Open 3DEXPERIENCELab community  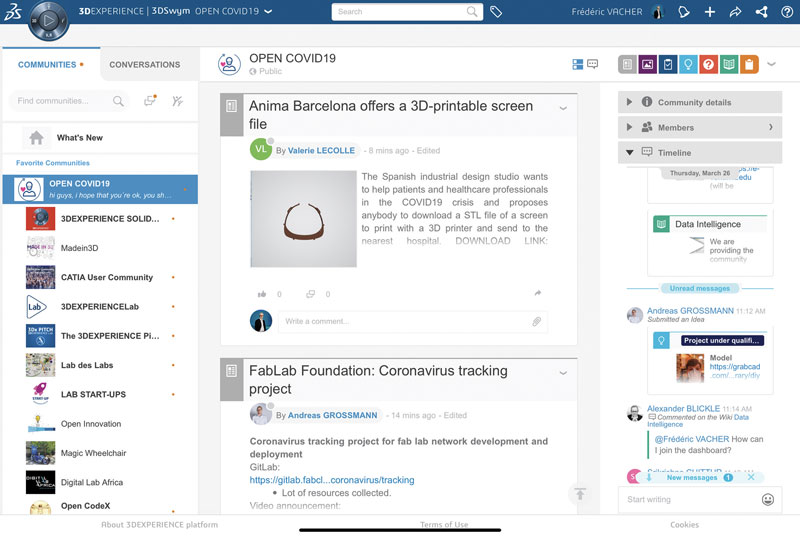100,307
